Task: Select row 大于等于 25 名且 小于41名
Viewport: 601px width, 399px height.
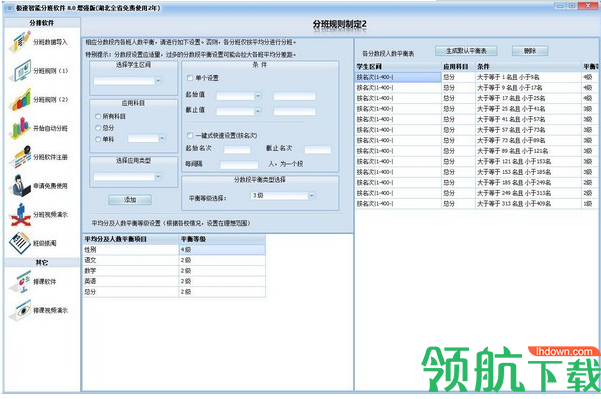Action: pos(475,109)
